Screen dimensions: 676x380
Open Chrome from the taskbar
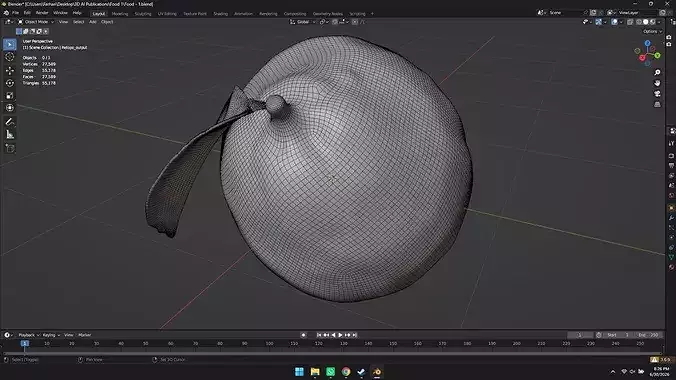(x=346, y=371)
